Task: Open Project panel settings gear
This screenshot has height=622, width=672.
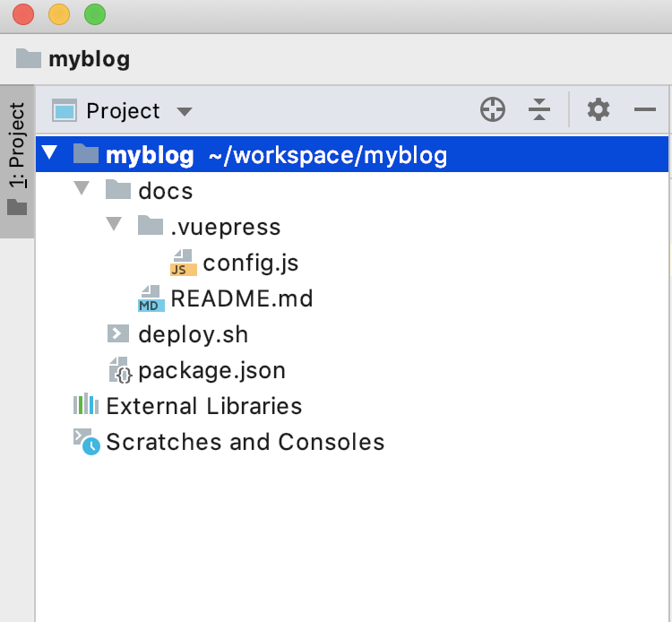Action: point(599,109)
